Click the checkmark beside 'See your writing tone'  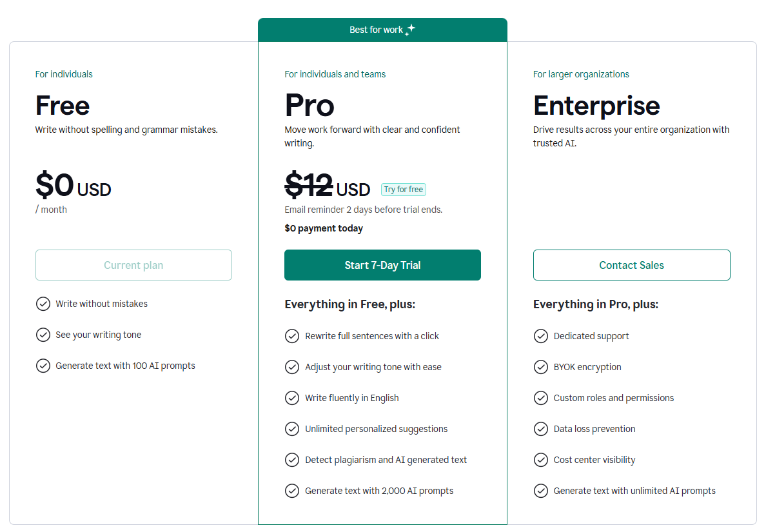click(43, 334)
